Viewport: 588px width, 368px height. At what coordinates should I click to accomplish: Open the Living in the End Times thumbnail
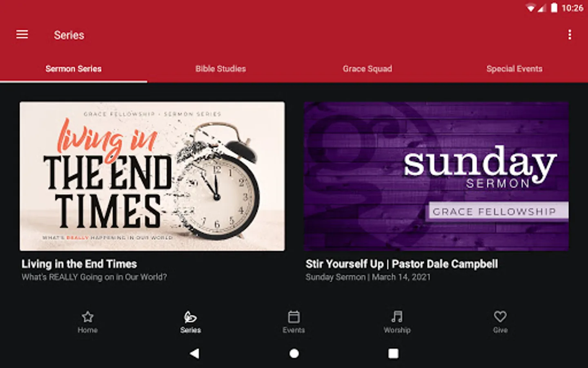point(152,176)
